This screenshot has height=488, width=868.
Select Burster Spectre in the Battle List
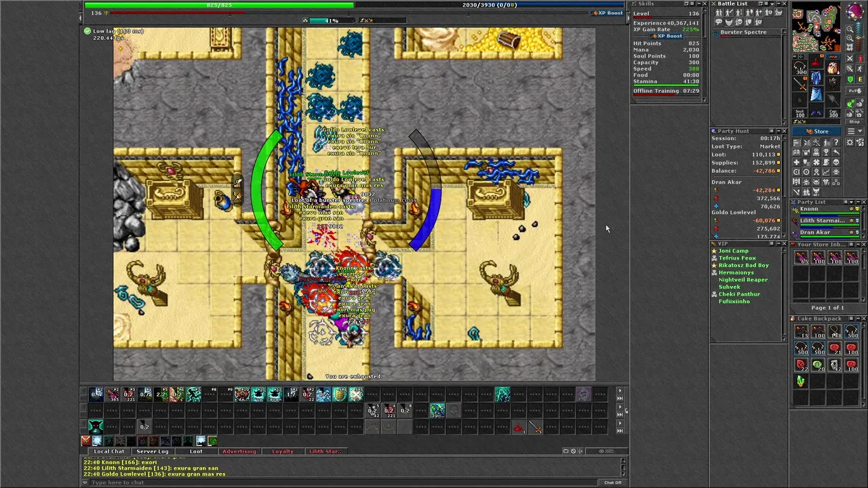pos(745,34)
